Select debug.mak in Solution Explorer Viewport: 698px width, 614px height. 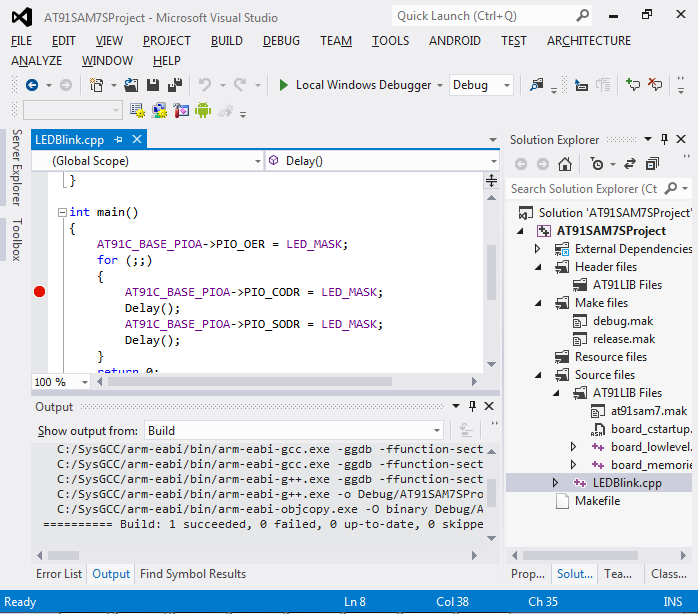coord(623,321)
